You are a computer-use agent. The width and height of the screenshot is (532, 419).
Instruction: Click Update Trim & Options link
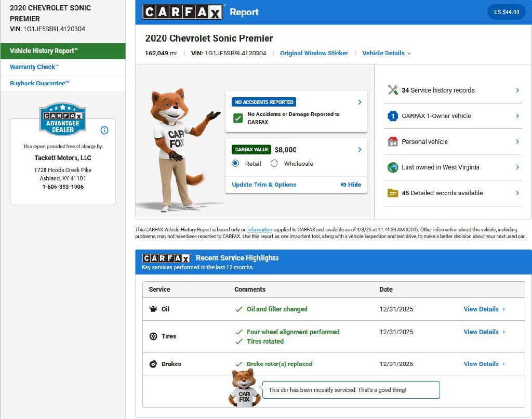(x=264, y=185)
